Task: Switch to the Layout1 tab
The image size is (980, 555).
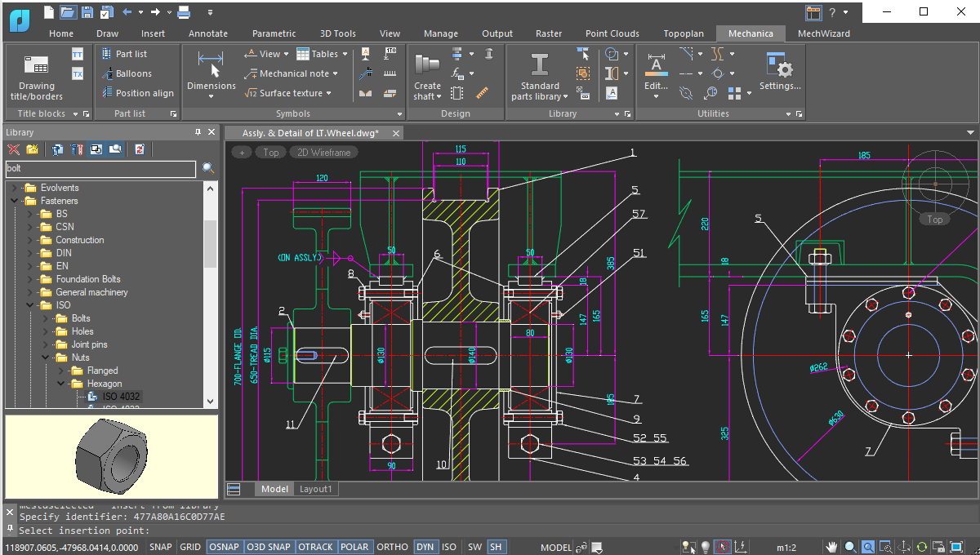Action: click(316, 488)
